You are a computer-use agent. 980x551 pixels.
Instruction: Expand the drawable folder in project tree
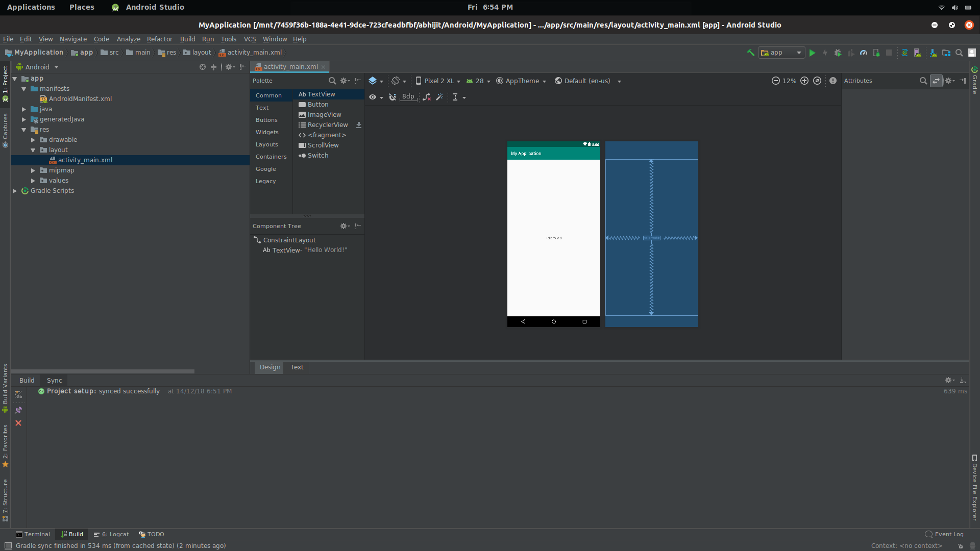tap(33, 140)
